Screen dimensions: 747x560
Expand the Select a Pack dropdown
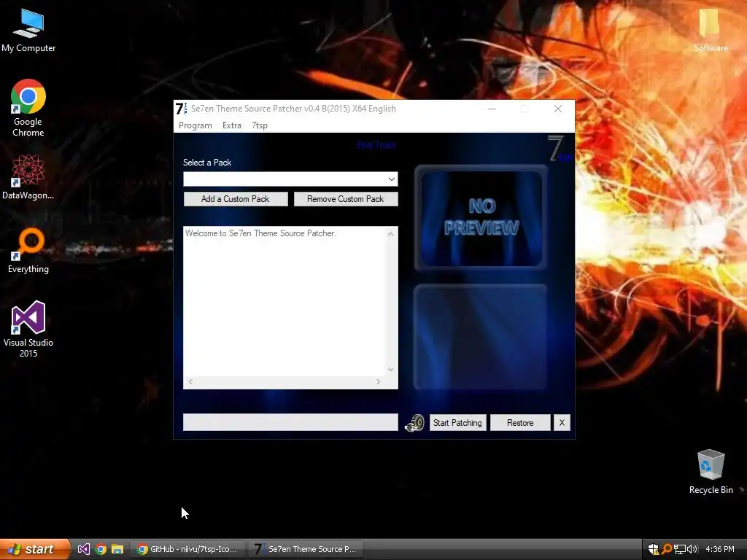tap(391, 179)
